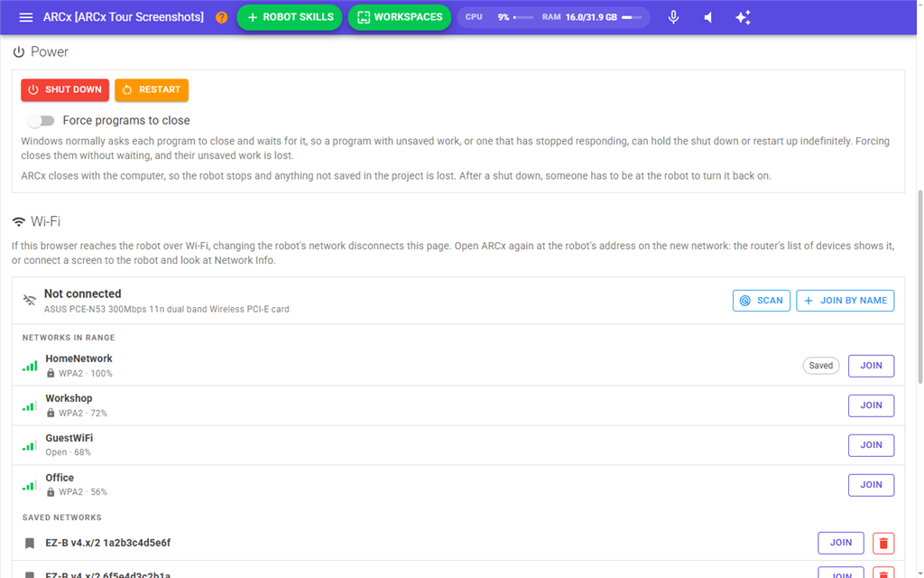Click the lock icon under Office

point(51,492)
